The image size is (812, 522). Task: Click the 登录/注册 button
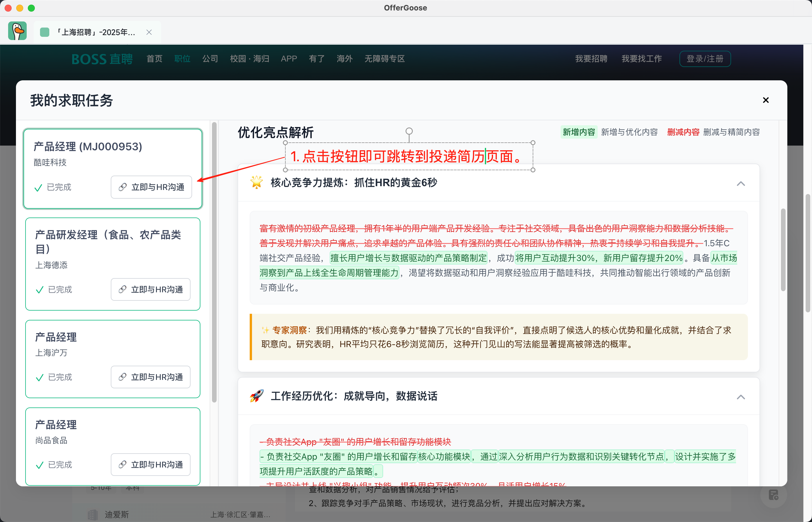tap(705, 59)
